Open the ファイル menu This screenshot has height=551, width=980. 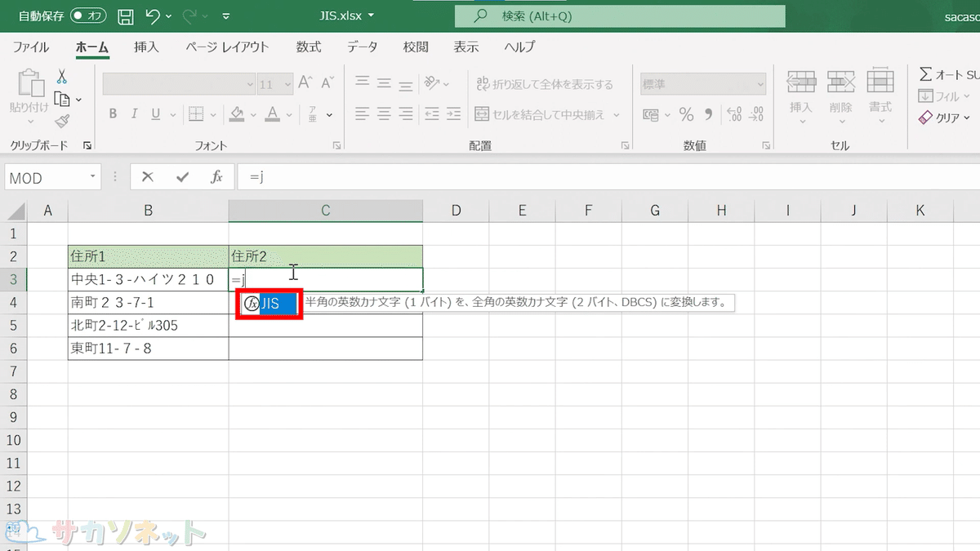(31, 47)
